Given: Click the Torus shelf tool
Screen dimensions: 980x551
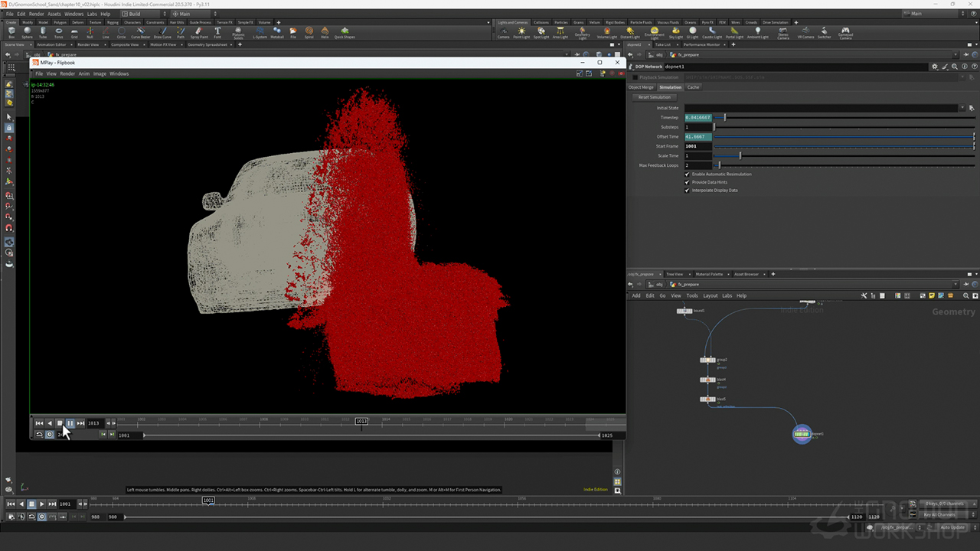Looking at the screenshot, I should click(x=59, y=31).
